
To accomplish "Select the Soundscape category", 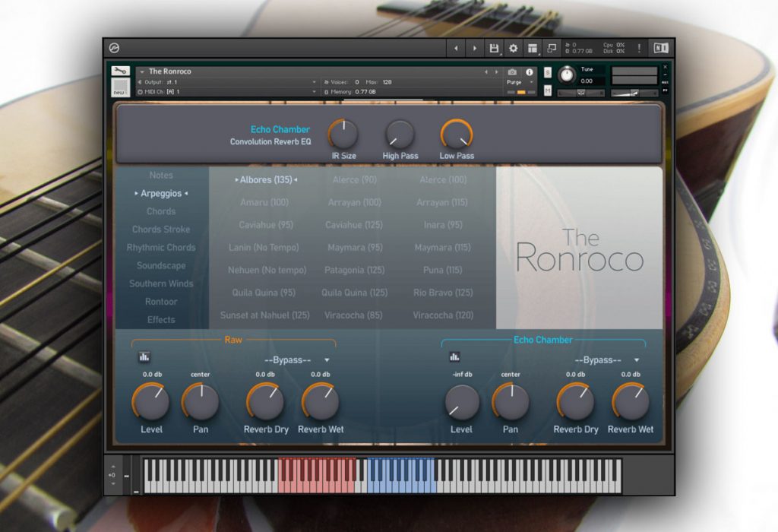I will pos(161,265).
